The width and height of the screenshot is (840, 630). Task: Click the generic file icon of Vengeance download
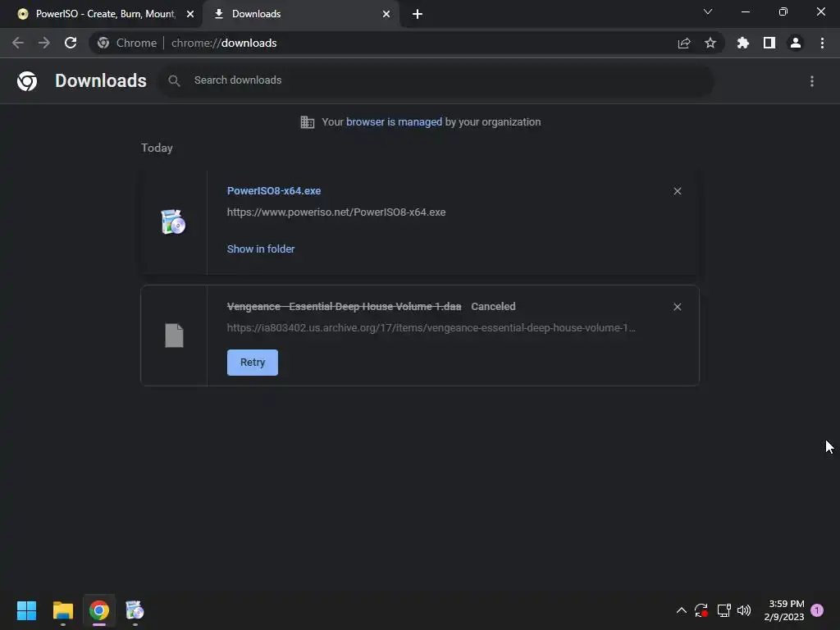pyautogui.click(x=174, y=336)
